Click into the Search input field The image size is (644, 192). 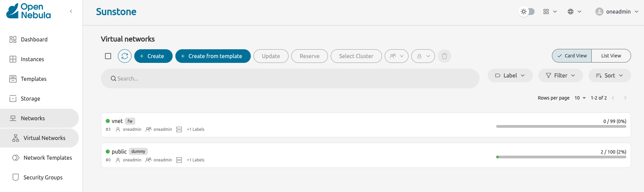[289, 78]
